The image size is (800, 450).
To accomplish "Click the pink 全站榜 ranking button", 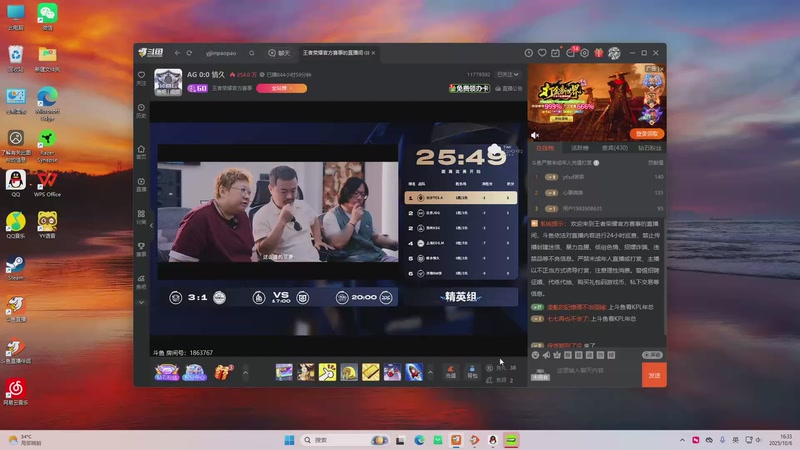I will 282,88.
